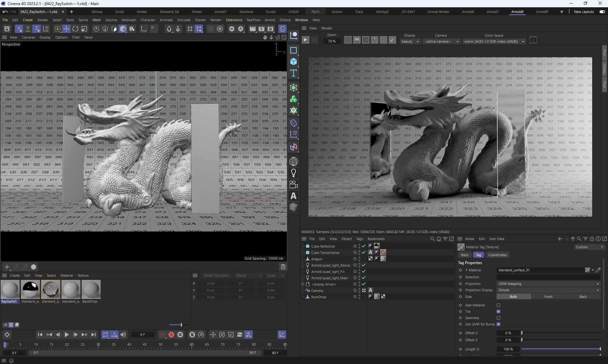The height and width of the screenshot is (364, 608).
Task: Set Side to Front
Action: pyautogui.click(x=548, y=297)
